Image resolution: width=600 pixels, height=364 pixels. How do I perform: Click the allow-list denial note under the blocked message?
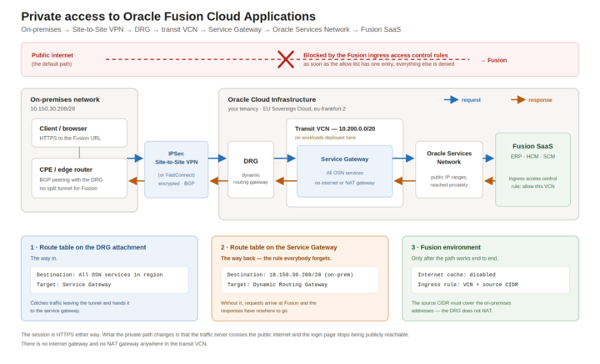coord(379,64)
